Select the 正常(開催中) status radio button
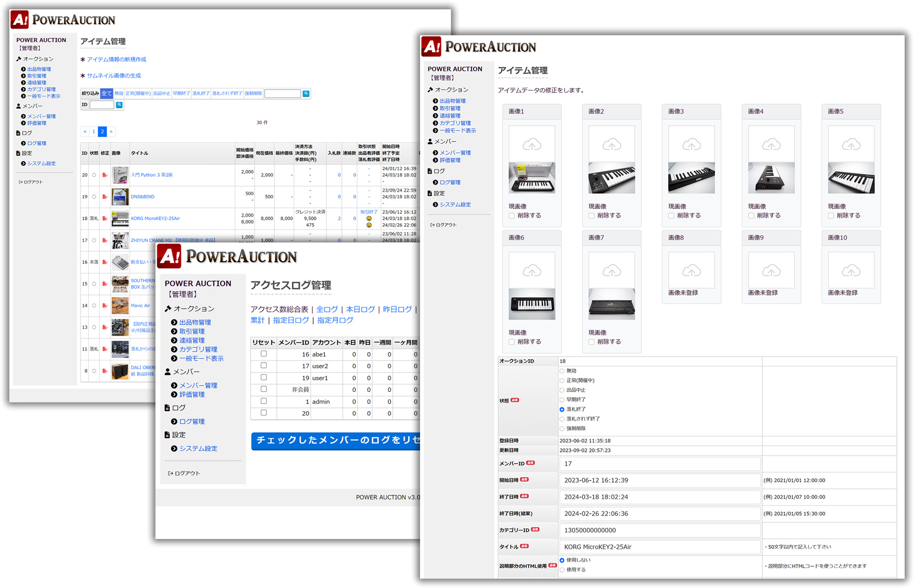This screenshot has height=588, width=914. (562, 381)
